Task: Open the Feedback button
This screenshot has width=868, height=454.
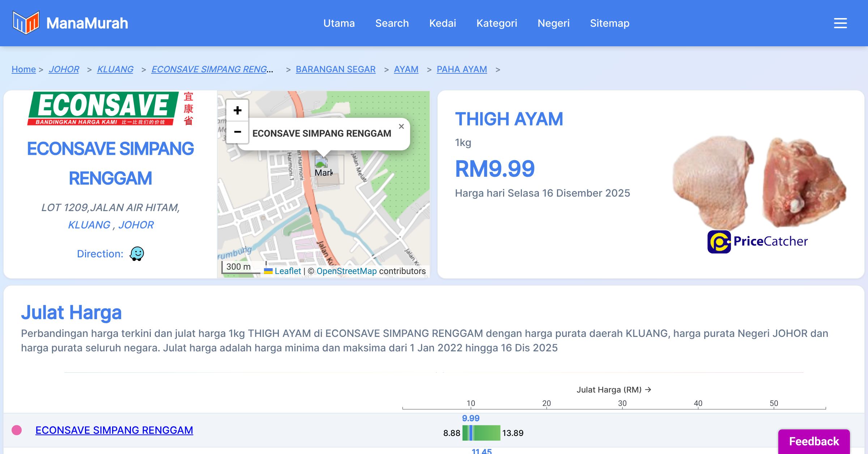Action: tap(814, 441)
